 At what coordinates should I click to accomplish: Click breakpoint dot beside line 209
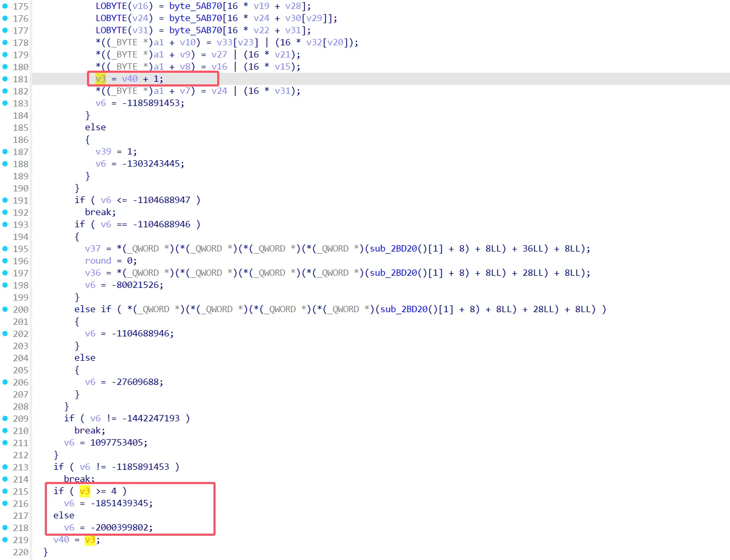5,419
